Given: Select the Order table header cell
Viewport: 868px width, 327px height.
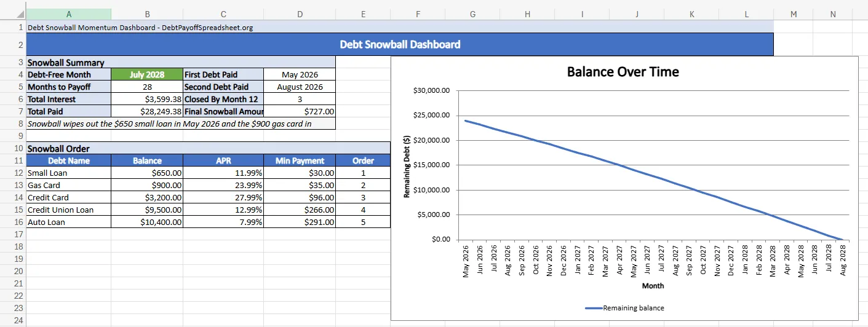Looking at the screenshot, I should pyautogui.click(x=363, y=160).
